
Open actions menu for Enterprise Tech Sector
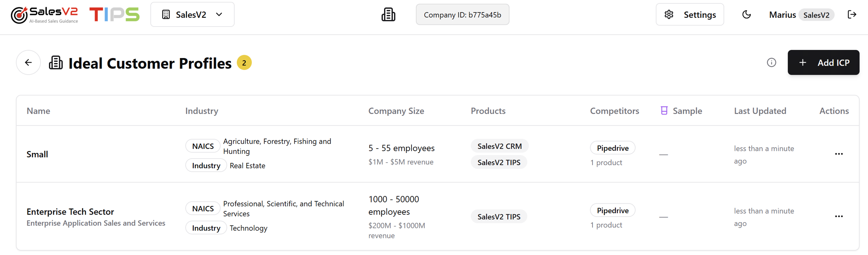838,216
